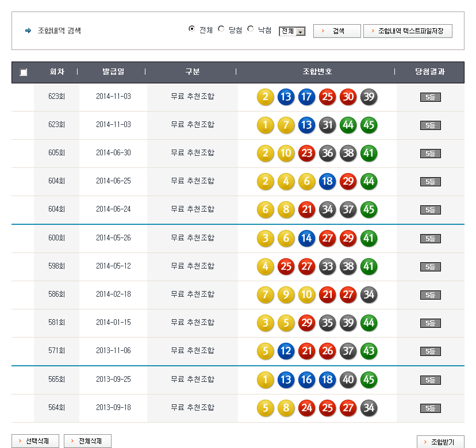The image size is (476, 448).
Task: Click the 5등 badge for the 2014-02-18 row
Action: coord(430,295)
